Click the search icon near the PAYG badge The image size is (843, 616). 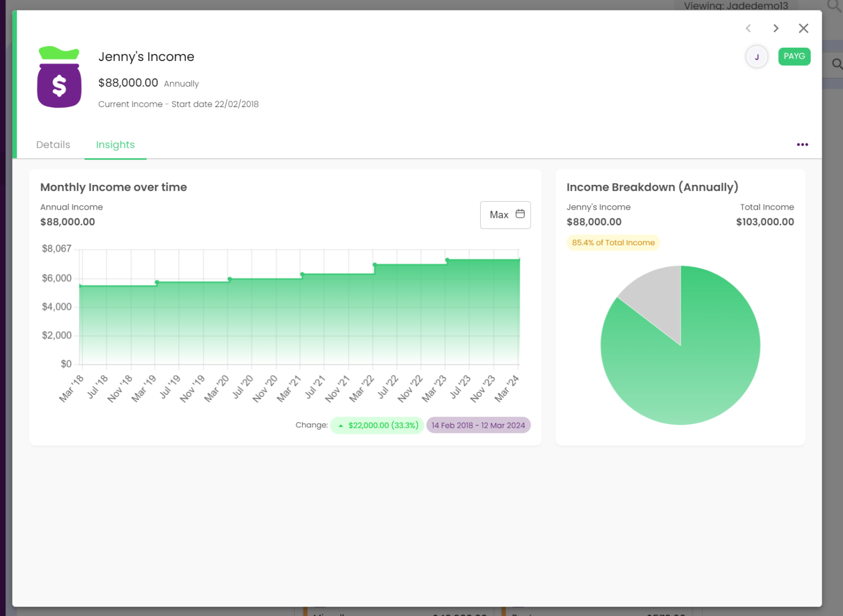coord(836,64)
